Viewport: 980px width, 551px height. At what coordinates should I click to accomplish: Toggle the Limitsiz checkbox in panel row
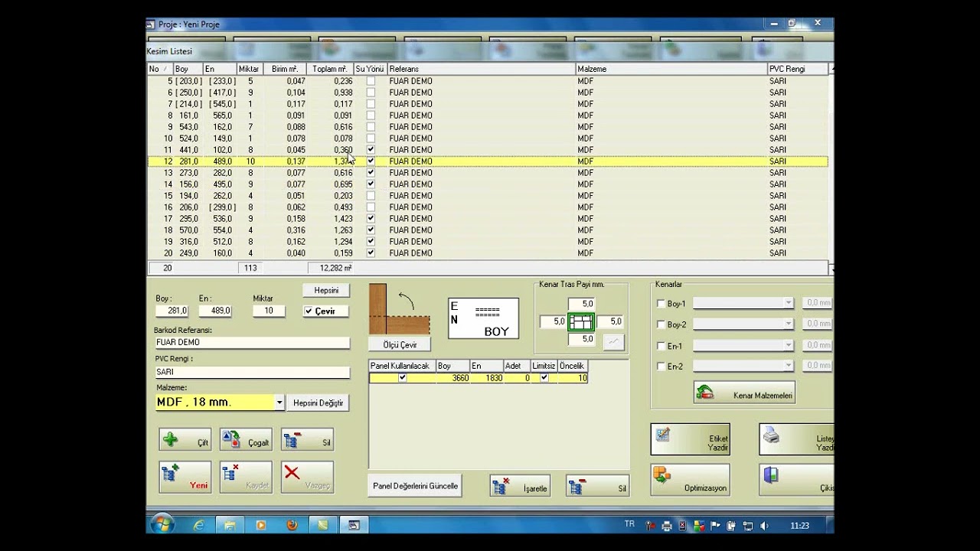coord(544,378)
